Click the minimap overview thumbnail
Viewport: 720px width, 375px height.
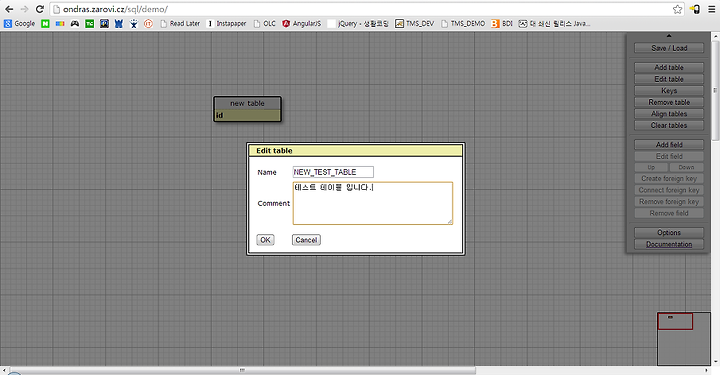[x=683, y=339]
